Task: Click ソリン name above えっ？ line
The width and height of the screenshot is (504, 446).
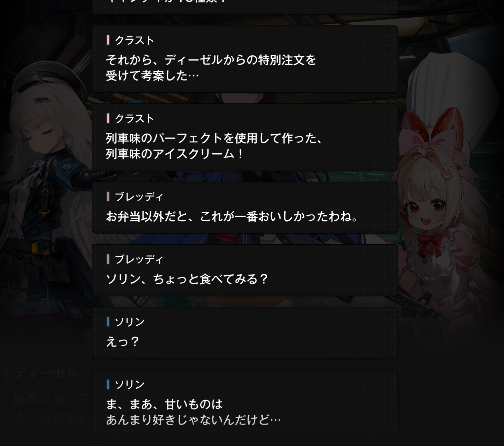Action: click(130, 322)
